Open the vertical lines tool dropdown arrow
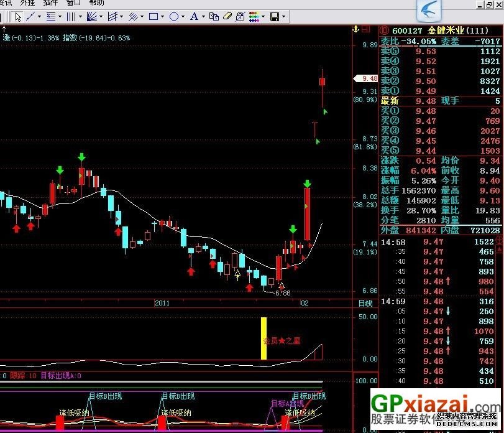The width and height of the screenshot is (504, 433). click(80, 17)
